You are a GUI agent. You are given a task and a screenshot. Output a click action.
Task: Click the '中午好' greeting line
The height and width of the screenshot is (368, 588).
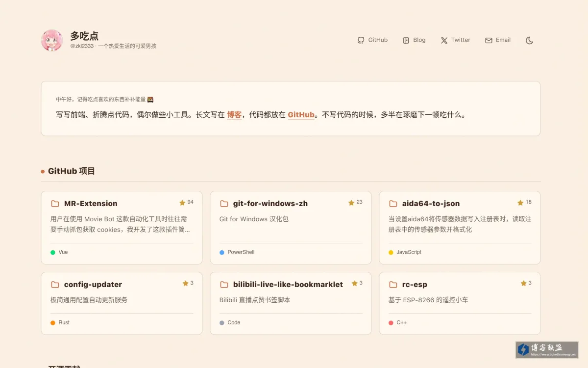105,99
